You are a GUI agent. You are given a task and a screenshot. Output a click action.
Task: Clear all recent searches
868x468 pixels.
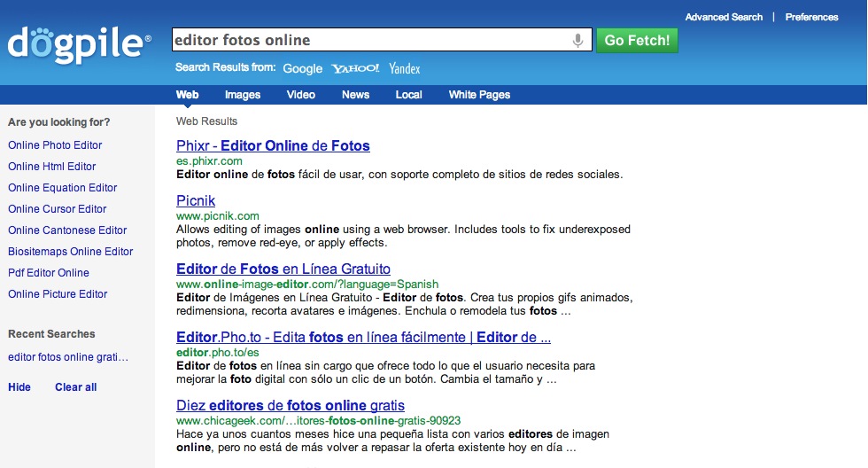[75, 387]
